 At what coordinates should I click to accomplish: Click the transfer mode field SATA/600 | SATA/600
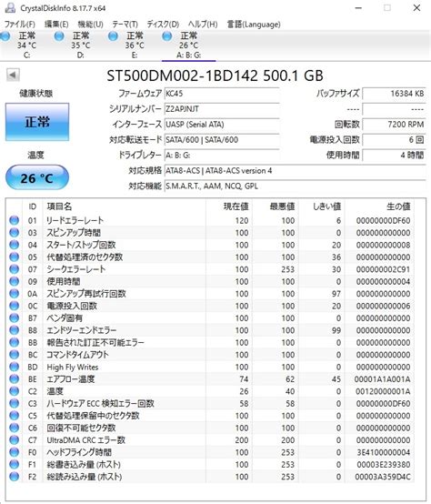[222, 140]
